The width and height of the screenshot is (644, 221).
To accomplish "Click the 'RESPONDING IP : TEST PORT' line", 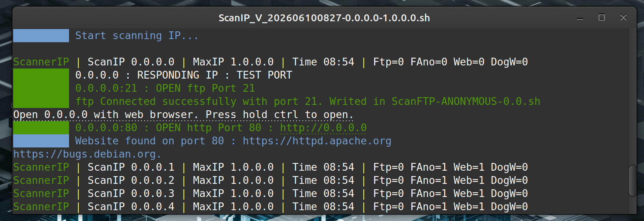I will tap(184, 75).
